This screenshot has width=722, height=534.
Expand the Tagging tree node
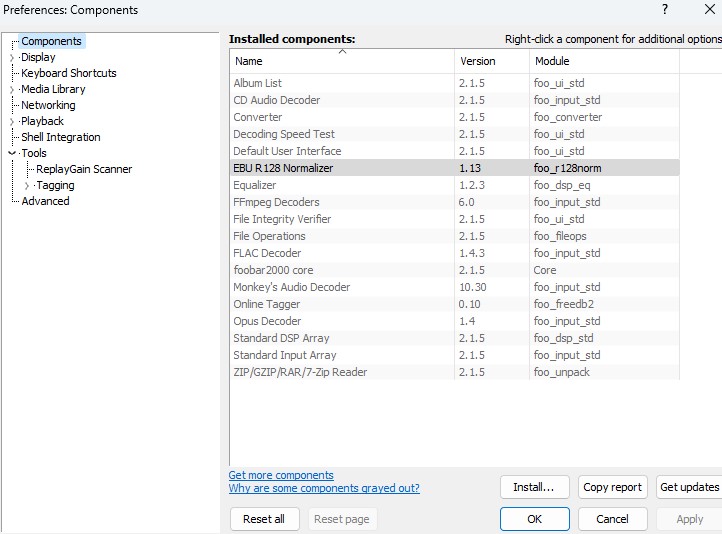27,186
